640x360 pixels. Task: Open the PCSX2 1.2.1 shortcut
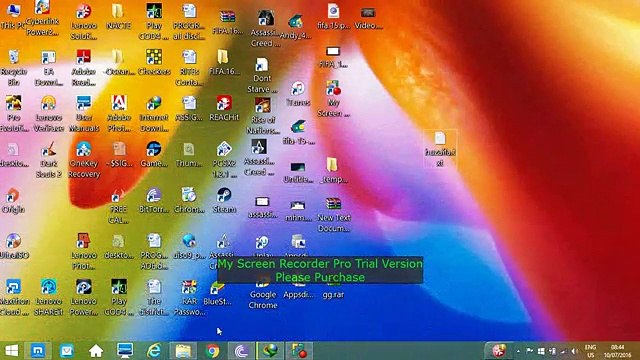pyautogui.click(x=224, y=160)
